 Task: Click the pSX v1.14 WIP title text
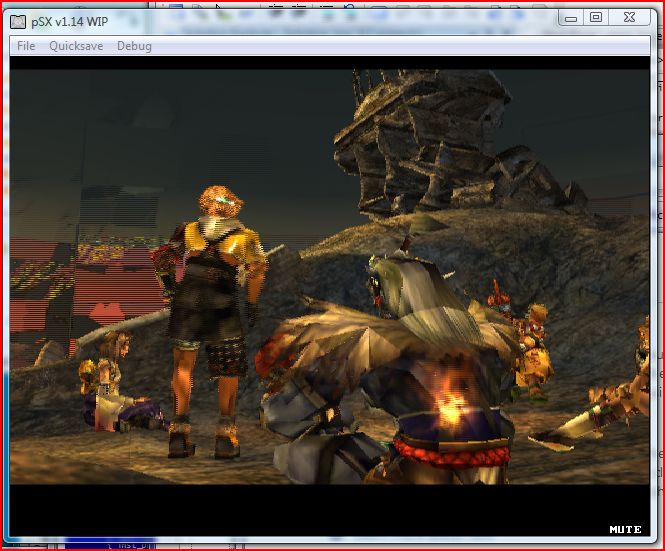[x=70, y=22]
